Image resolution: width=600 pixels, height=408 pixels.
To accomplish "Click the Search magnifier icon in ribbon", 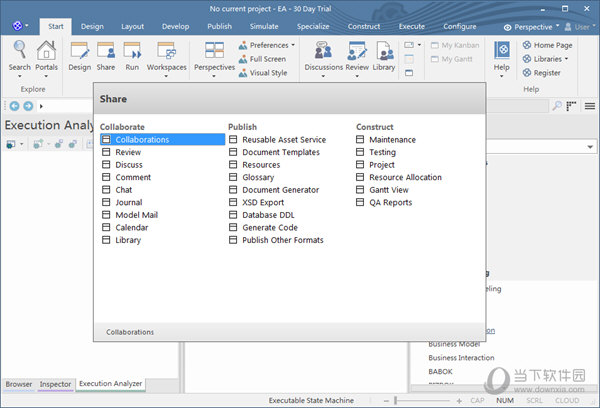I will point(20,50).
